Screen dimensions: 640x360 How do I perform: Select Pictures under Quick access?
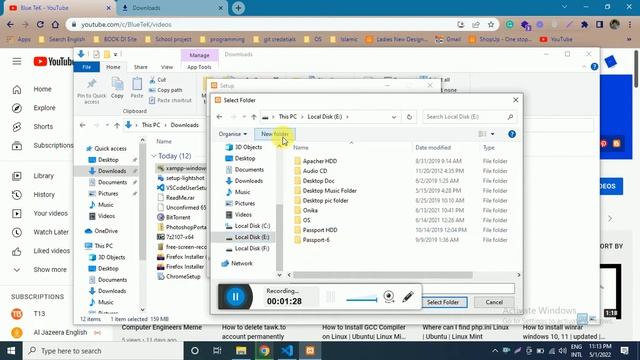[x=108, y=193]
